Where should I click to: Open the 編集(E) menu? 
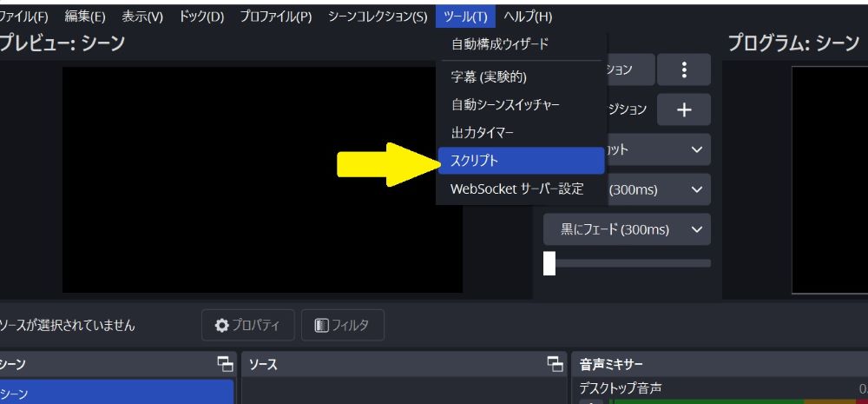85,17
